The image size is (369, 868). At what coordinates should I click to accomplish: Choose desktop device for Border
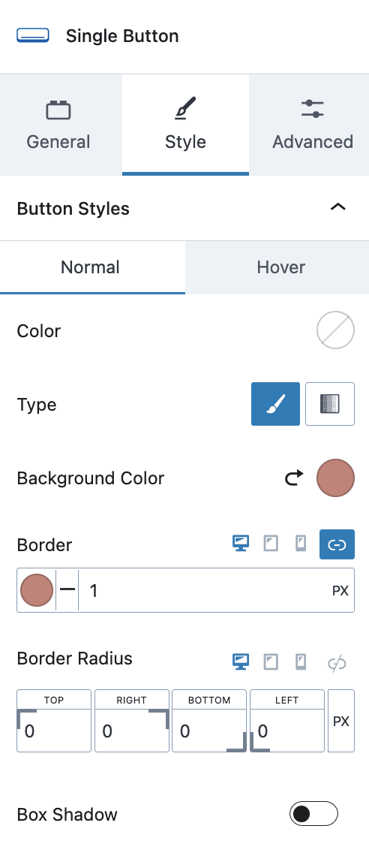(241, 544)
